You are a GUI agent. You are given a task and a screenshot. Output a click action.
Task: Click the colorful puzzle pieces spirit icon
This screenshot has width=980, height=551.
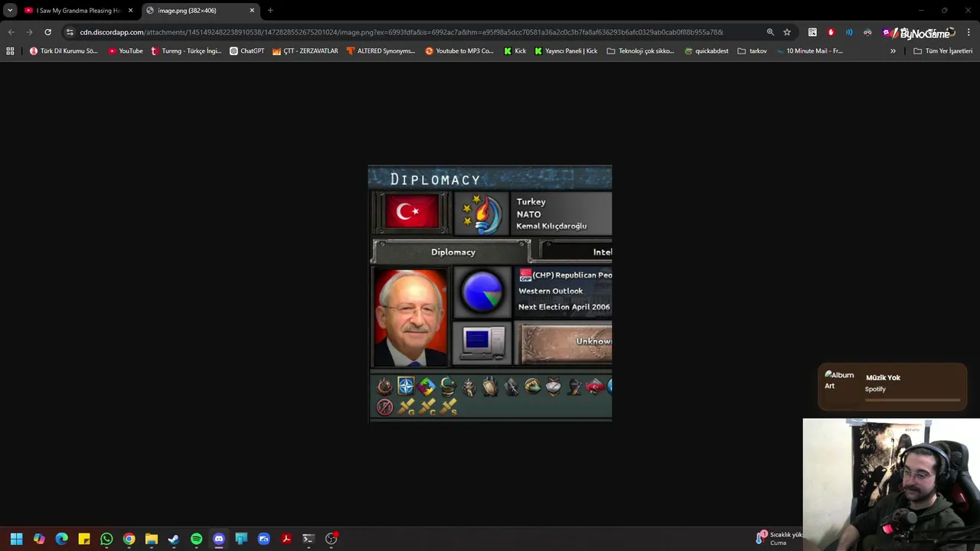426,386
